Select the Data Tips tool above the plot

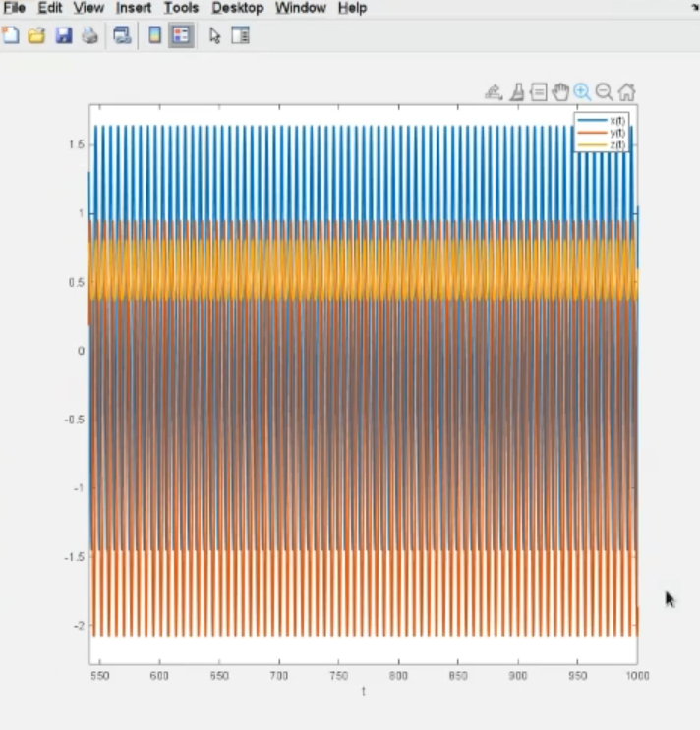click(538, 92)
